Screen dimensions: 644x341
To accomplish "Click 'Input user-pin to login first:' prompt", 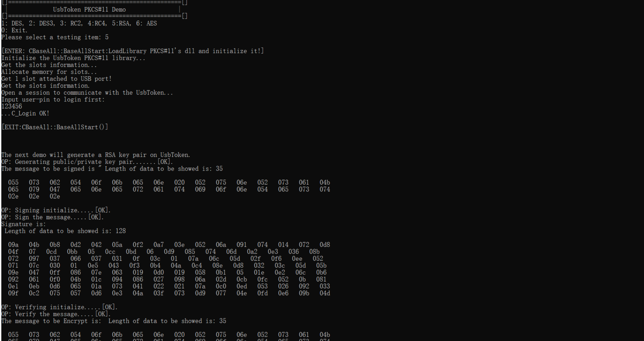I will pos(53,100).
